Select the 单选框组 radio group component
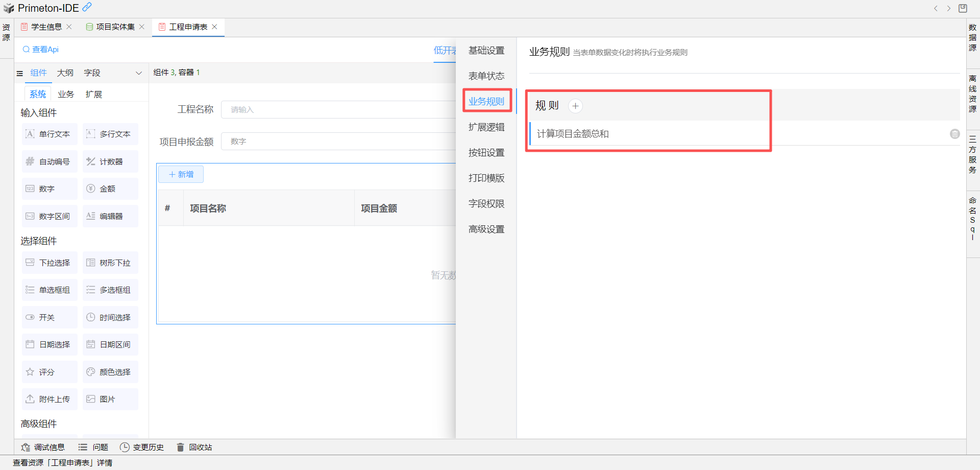Viewport: 980px width, 470px height. 50,290
